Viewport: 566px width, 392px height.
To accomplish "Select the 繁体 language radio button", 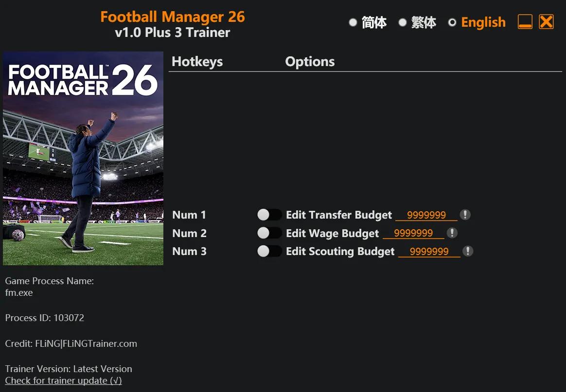I will click(x=403, y=22).
